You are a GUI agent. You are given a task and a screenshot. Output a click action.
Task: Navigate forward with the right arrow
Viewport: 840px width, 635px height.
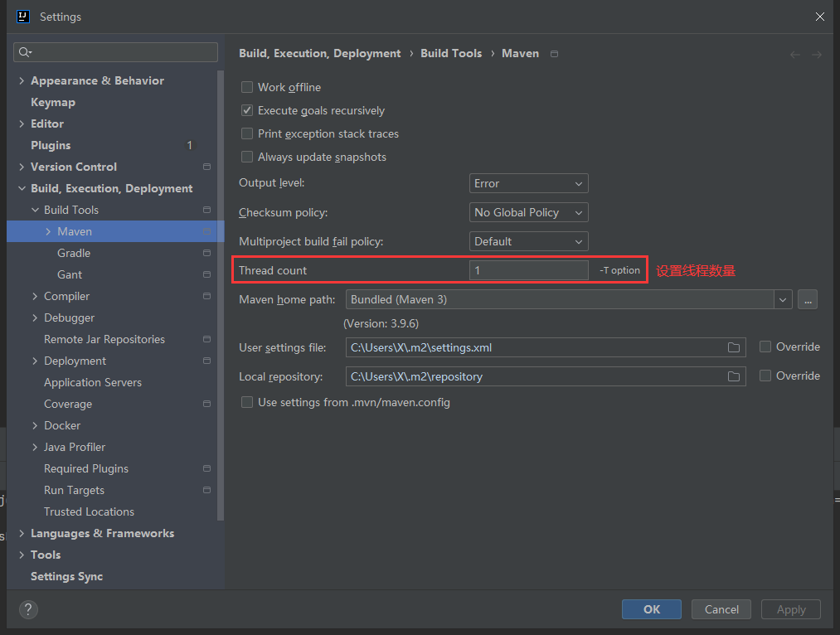[817, 55]
